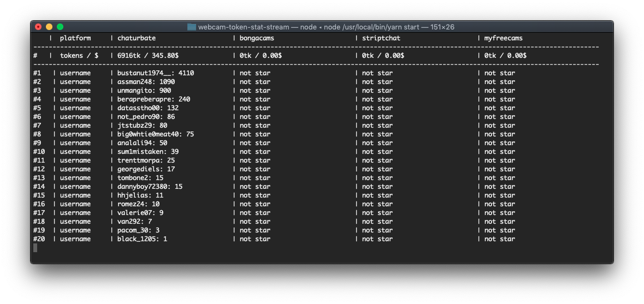
Task: Close the terminal window with the red button
Action: [38, 27]
